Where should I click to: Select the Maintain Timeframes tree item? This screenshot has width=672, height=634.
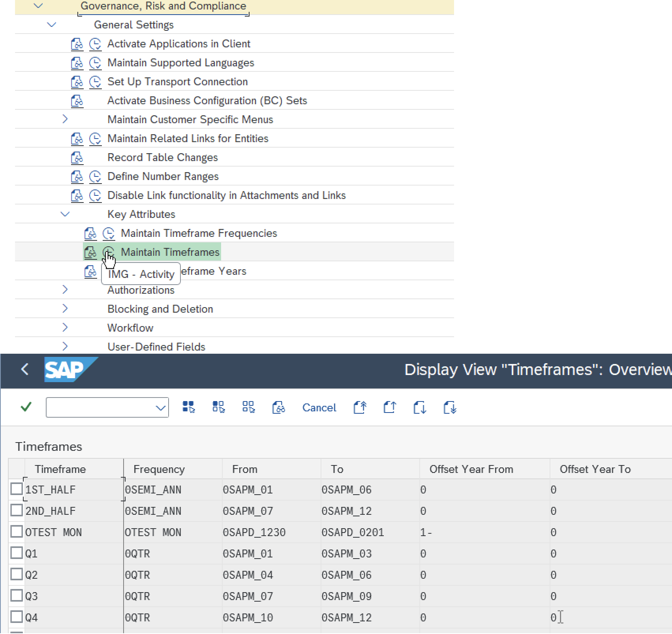pos(170,252)
